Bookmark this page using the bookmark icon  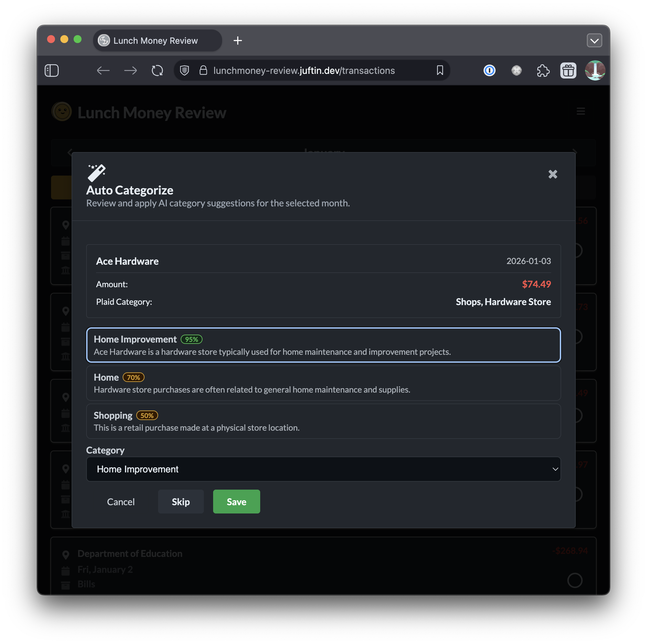(440, 71)
